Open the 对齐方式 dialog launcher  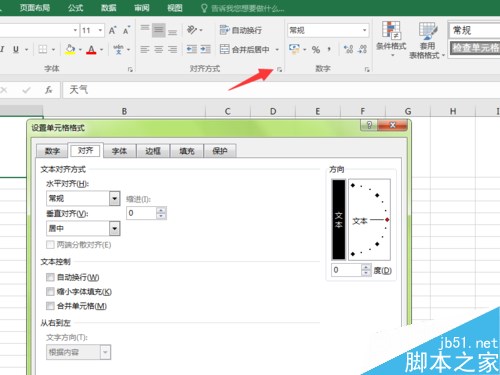(x=279, y=69)
